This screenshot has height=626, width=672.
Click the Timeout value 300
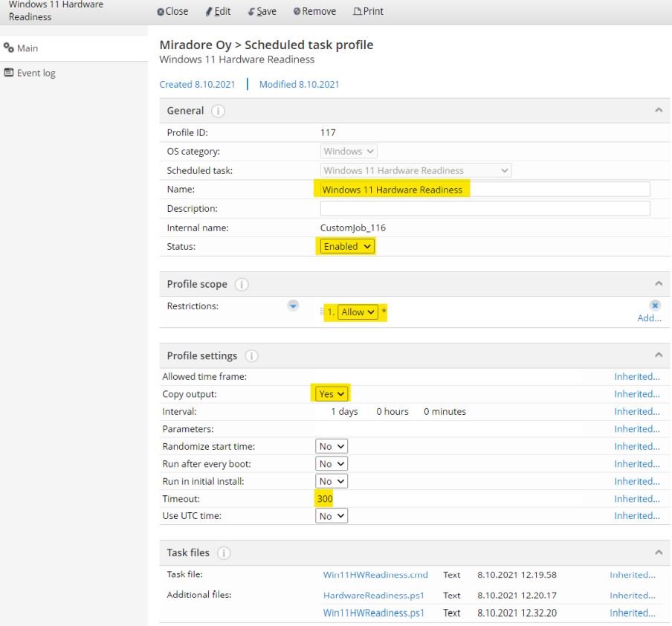(x=325, y=499)
